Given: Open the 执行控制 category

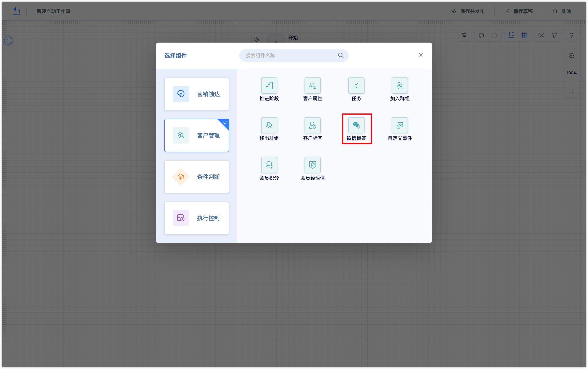Looking at the screenshot, I should 196,218.
